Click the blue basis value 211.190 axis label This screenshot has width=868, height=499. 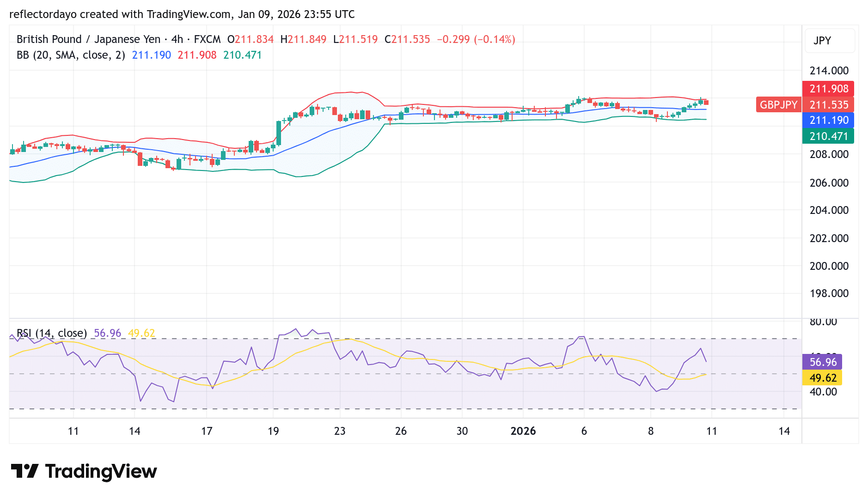click(x=828, y=120)
